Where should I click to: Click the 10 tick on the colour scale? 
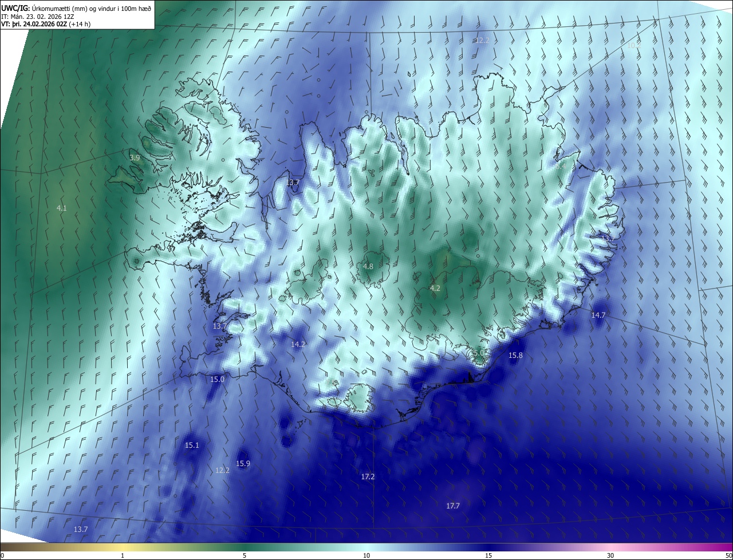(366, 555)
